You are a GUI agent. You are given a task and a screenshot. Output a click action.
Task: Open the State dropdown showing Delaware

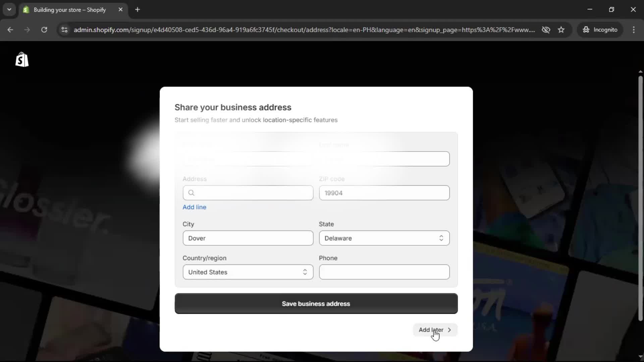[x=384, y=238]
